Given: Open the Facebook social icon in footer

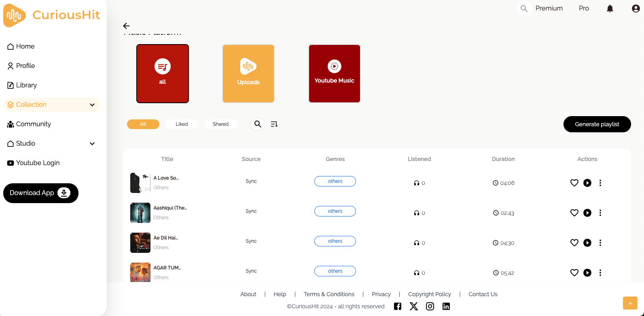Looking at the screenshot, I should tap(398, 306).
